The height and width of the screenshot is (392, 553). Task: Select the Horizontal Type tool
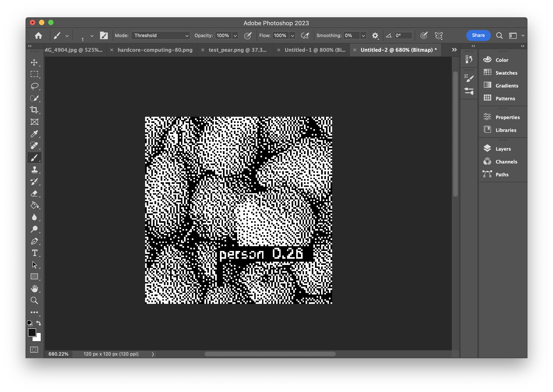(x=34, y=253)
